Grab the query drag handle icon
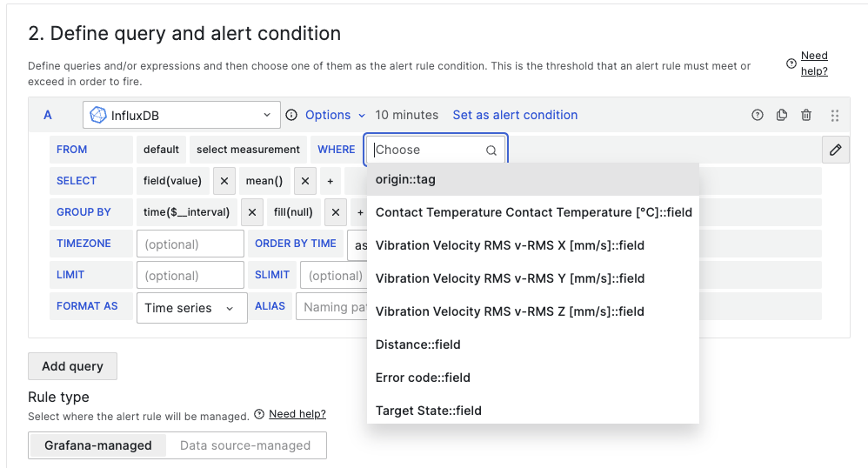Image resolution: width=868 pixels, height=468 pixels. pos(835,115)
